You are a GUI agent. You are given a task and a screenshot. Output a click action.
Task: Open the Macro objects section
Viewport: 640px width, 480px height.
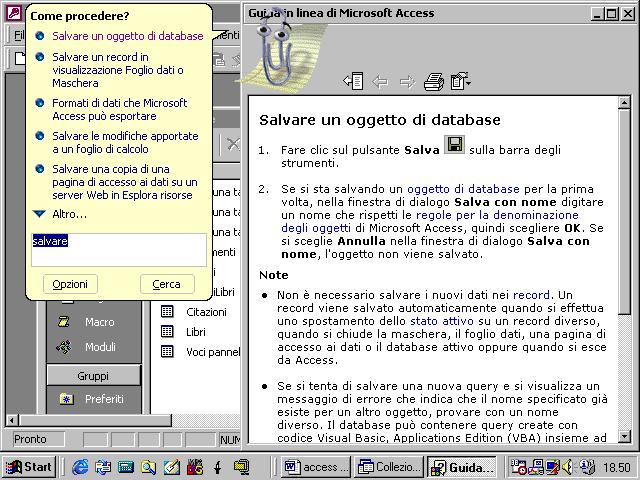[88, 322]
